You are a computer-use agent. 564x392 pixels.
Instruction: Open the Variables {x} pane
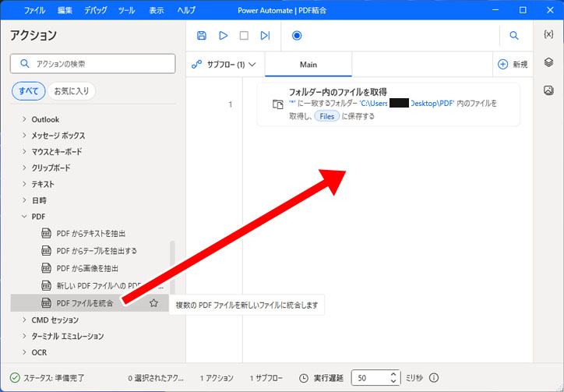point(548,35)
